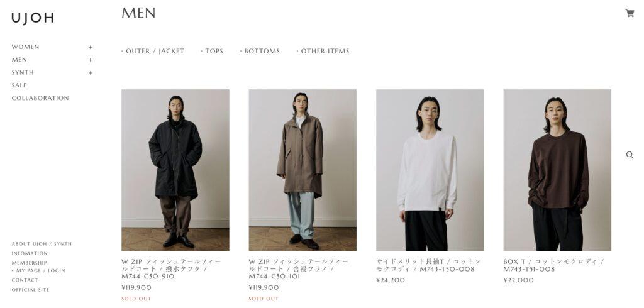Open the CONTACT page link
The height and width of the screenshot is (308, 644).
[25, 280]
